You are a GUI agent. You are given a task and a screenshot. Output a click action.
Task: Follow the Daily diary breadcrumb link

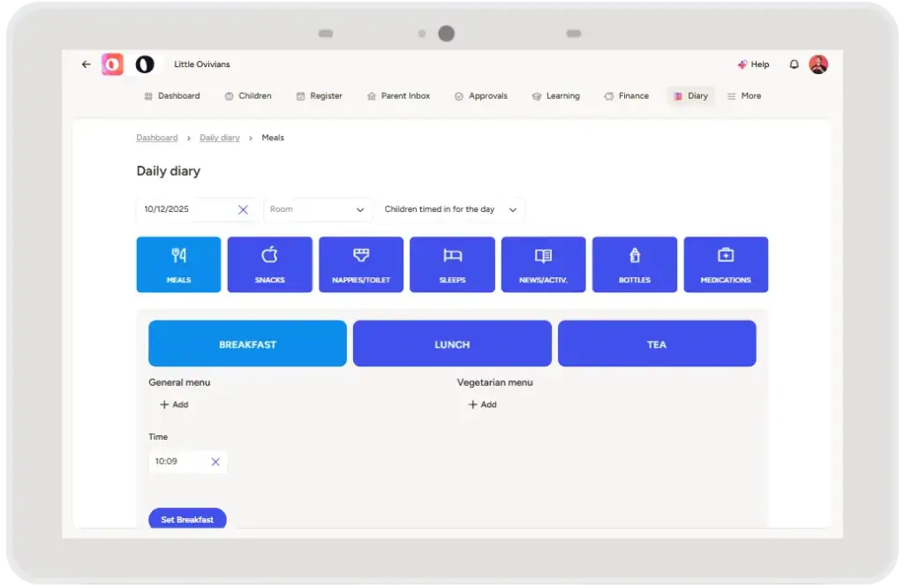click(x=220, y=139)
